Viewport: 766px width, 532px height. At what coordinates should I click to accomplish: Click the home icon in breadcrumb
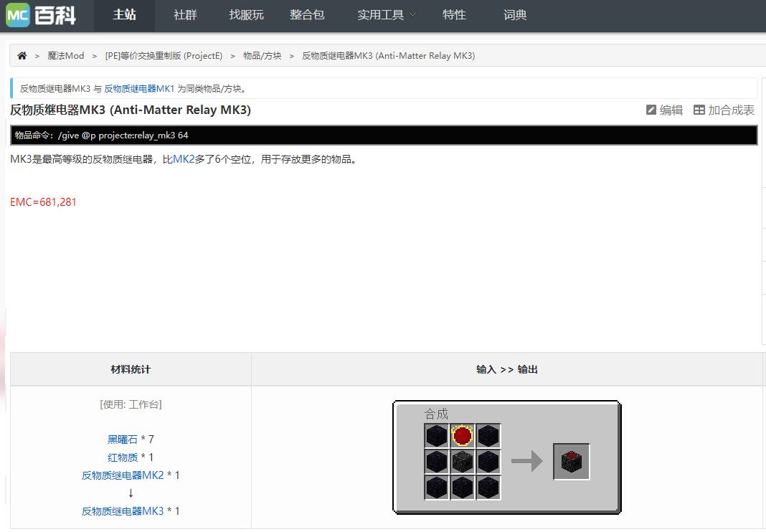click(x=22, y=56)
